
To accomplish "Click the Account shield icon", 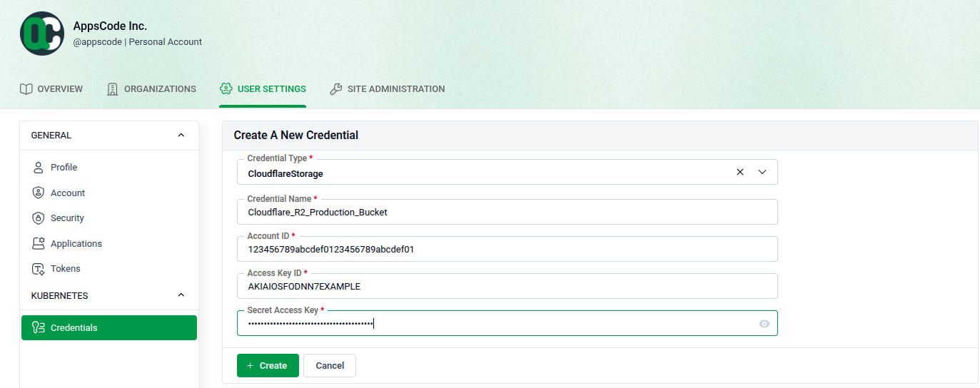I will (39, 193).
